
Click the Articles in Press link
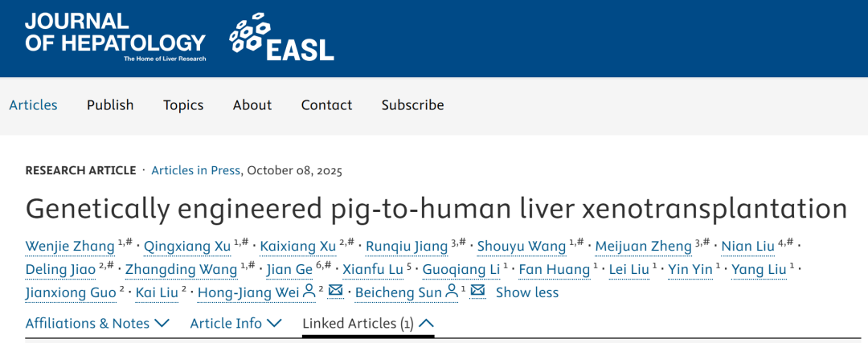click(195, 170)
